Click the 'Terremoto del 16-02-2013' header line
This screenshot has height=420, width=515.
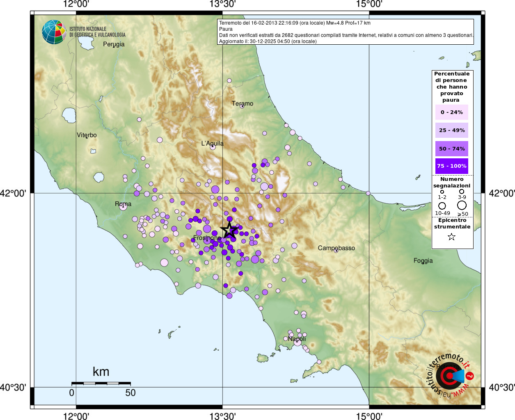click(x=295, y=23)
